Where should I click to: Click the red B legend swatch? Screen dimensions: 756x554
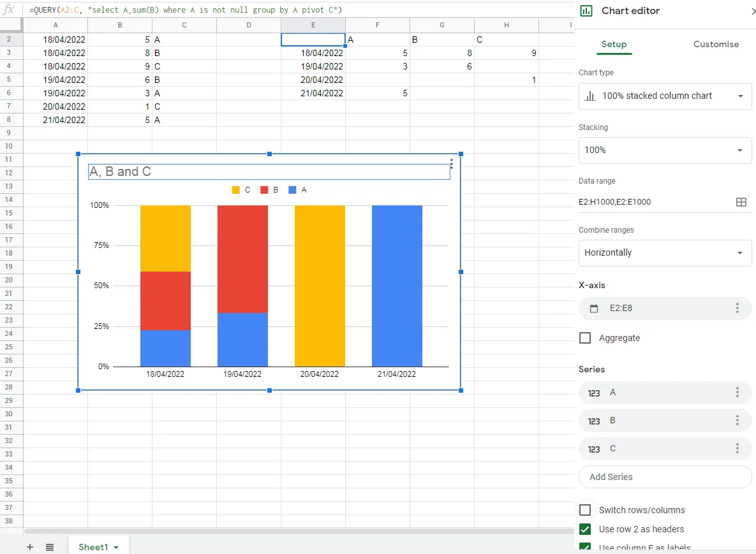pos(264,190)
